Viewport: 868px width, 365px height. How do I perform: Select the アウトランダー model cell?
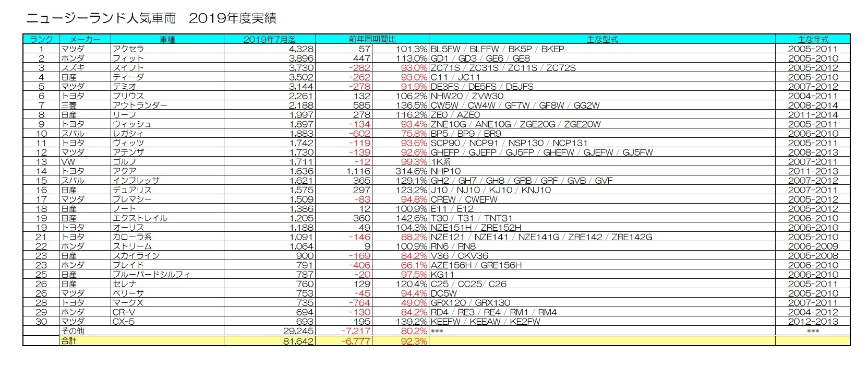[x=167, y=105]
